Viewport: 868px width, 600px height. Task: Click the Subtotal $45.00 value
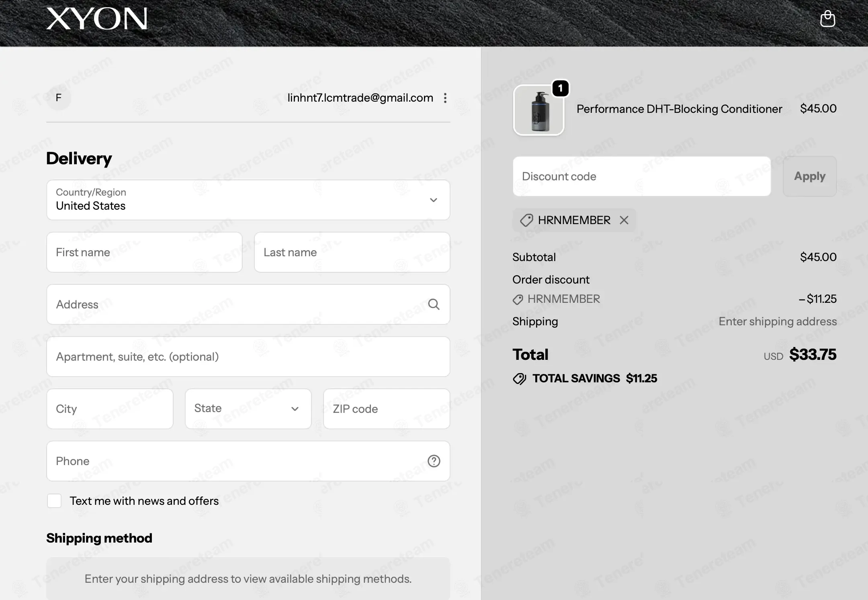point(818,257)
